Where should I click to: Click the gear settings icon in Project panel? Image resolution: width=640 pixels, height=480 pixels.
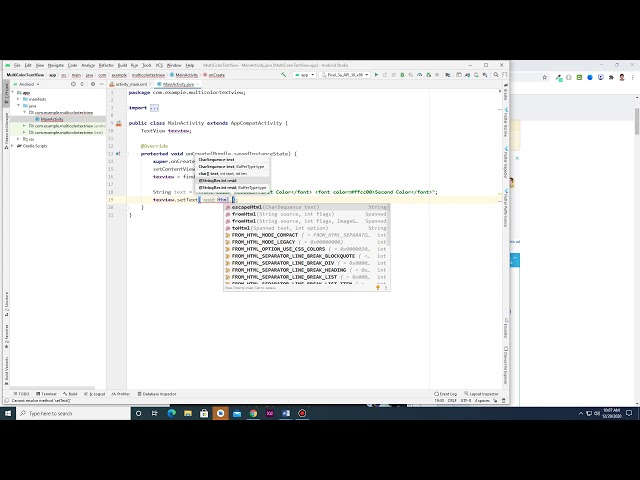[x=93, y=84]
